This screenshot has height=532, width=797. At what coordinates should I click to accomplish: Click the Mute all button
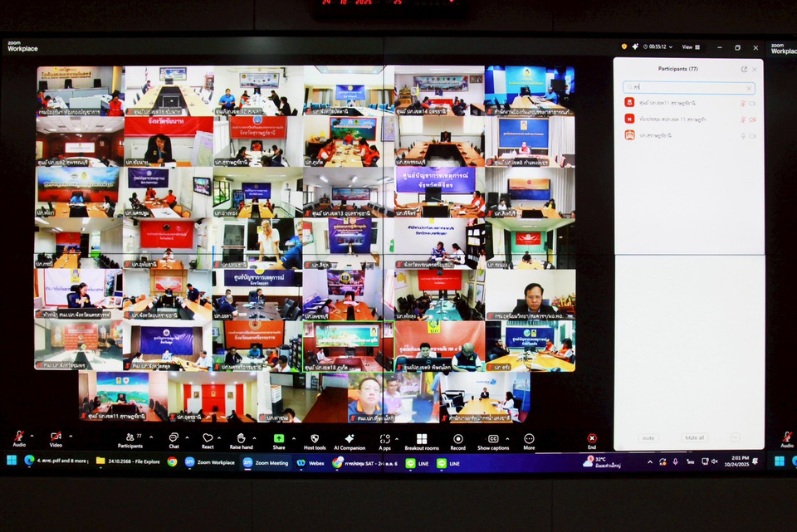pyautogui.click(x=694, y=437)
